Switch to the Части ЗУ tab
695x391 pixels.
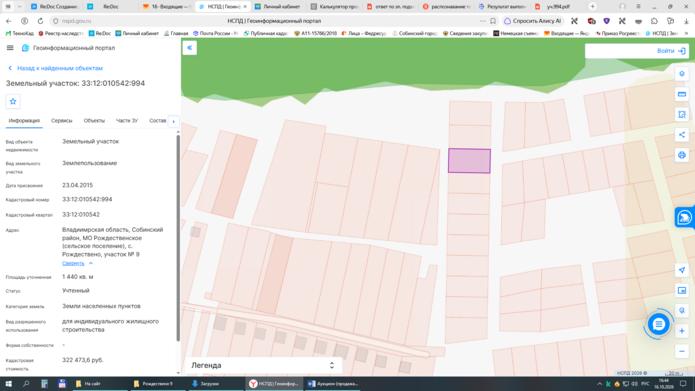pyautogui.click(x=127, y=121)
